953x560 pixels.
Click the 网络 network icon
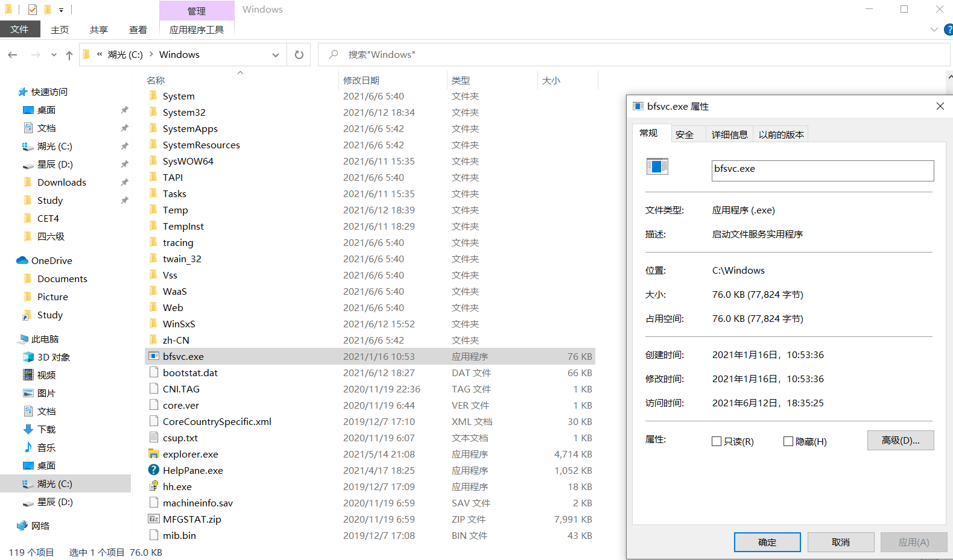[22, 526]
